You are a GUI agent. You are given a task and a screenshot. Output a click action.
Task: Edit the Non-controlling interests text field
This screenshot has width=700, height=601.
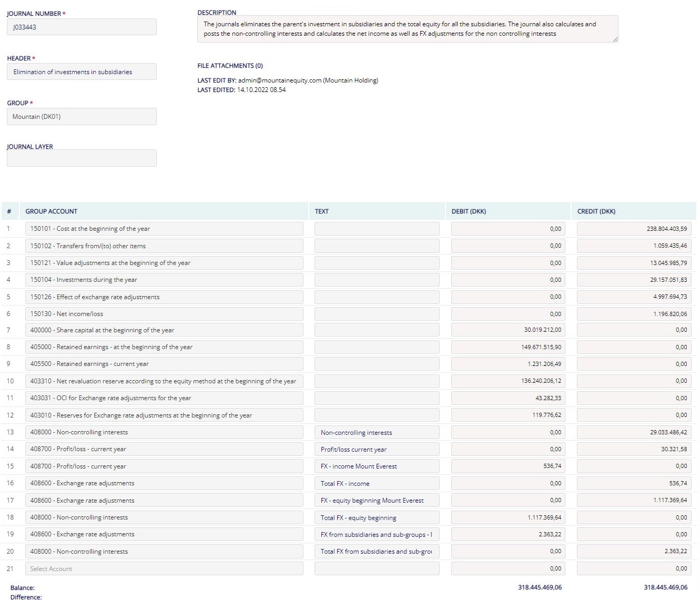tap(377, 432)
